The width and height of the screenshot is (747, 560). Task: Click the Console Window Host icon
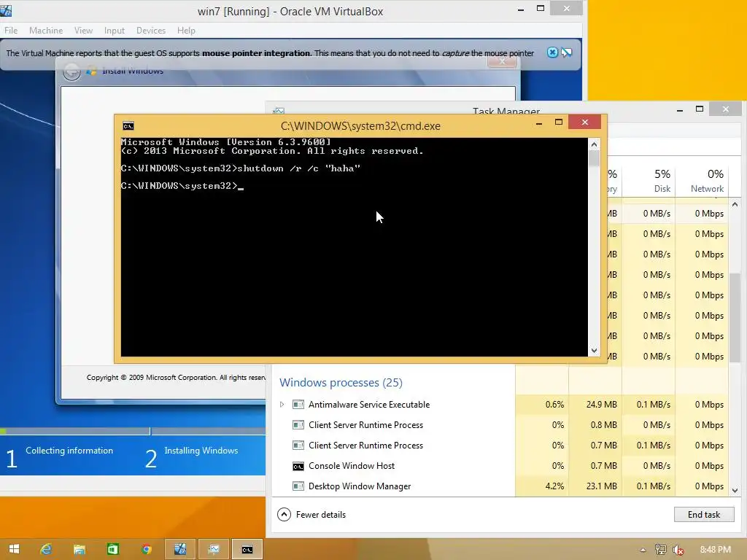tap(298, 466)
